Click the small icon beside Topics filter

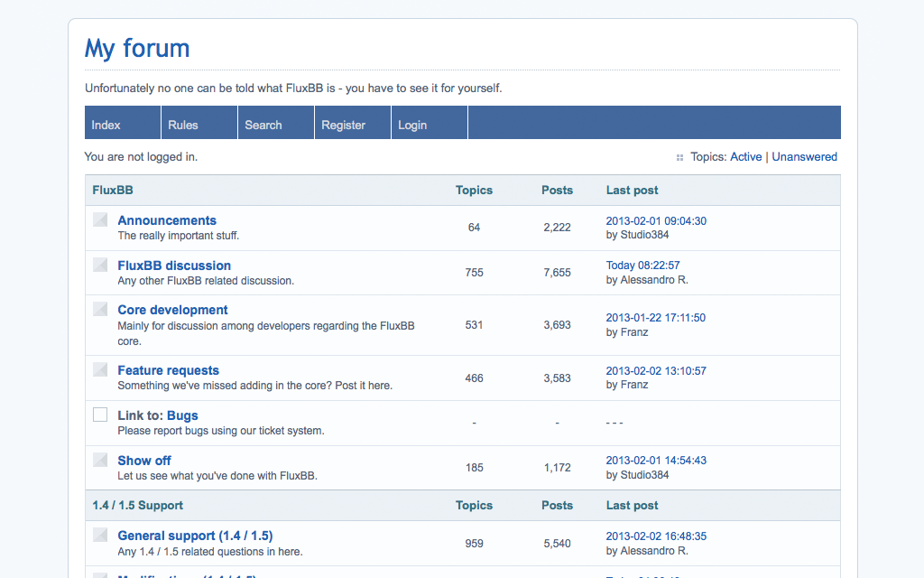(x=679, y=157)
